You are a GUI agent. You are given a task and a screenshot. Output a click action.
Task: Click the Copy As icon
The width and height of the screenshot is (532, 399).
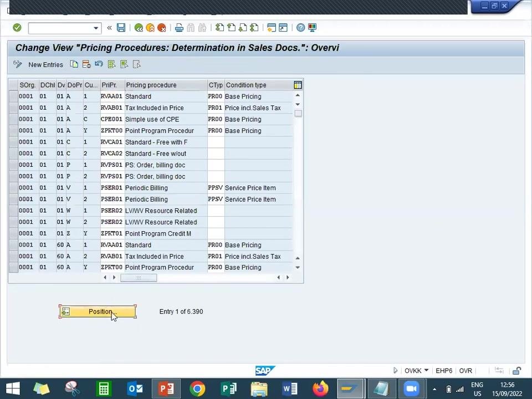click(74, 64)
